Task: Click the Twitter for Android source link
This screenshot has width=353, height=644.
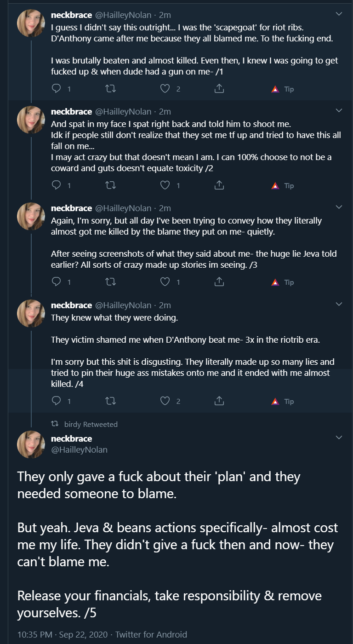Action: pos(151,634)
